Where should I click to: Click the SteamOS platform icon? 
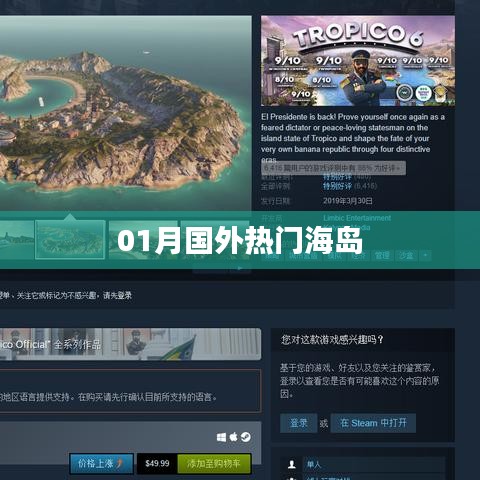pos(246,437)
